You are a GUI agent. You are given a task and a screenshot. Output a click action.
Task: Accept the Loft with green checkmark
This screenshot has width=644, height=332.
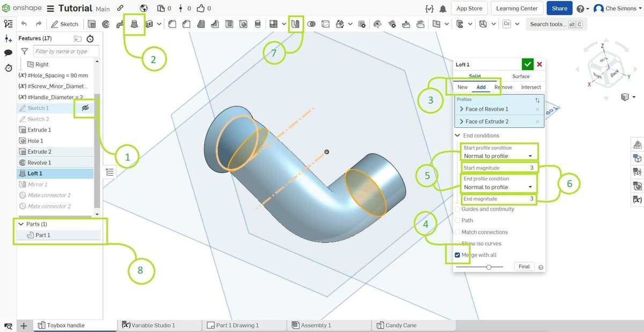528,64
